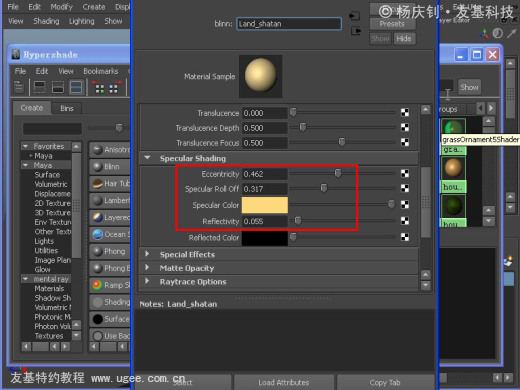Click the Hide button in Attribute Editor
520x390 pixels.
pos(404,39)
